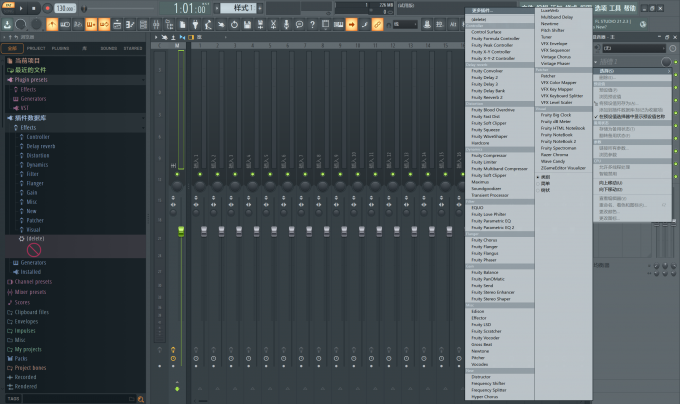The width and height of the screenshot is (680, 404).
Task: Click the undo history clock icon
Action: (234, 25)
